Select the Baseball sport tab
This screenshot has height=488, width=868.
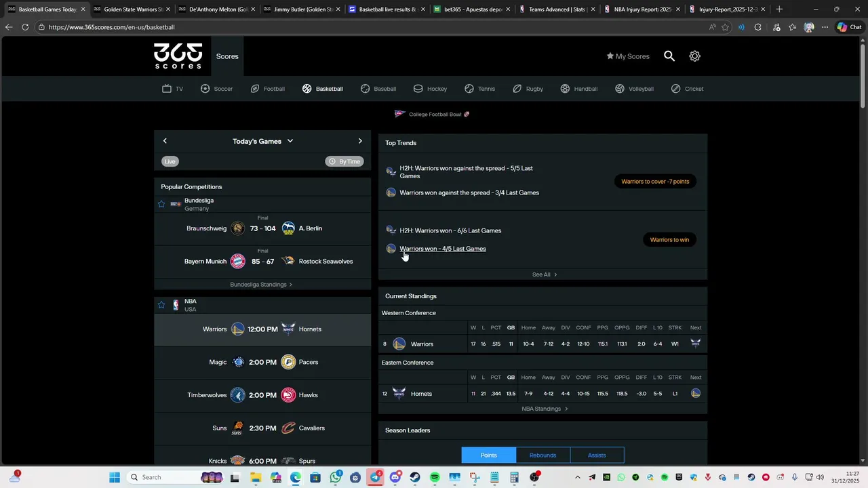(378, 89)
